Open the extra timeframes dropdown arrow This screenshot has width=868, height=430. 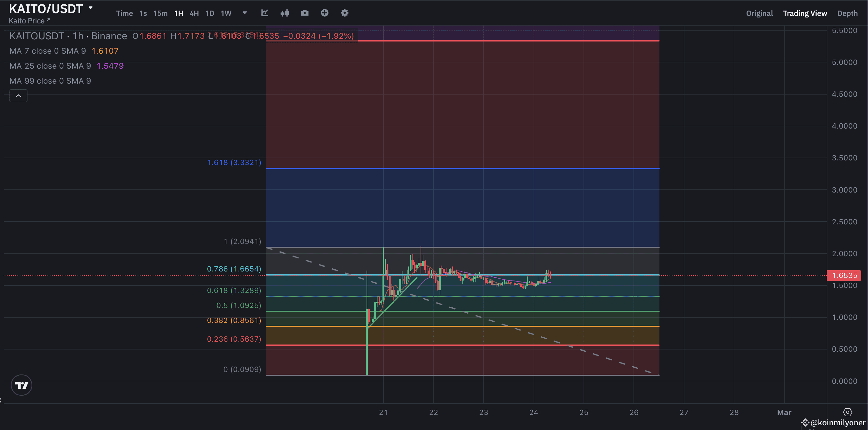pos(244,13)
